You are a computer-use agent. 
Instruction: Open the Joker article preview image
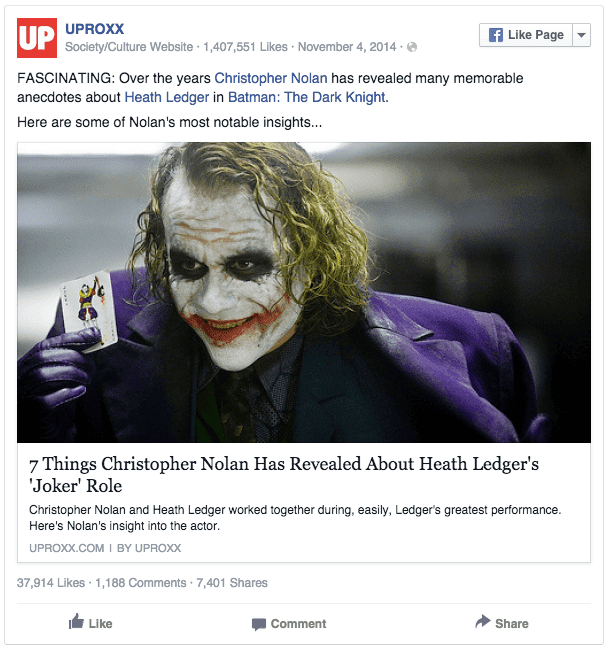(x=304, y=292)
